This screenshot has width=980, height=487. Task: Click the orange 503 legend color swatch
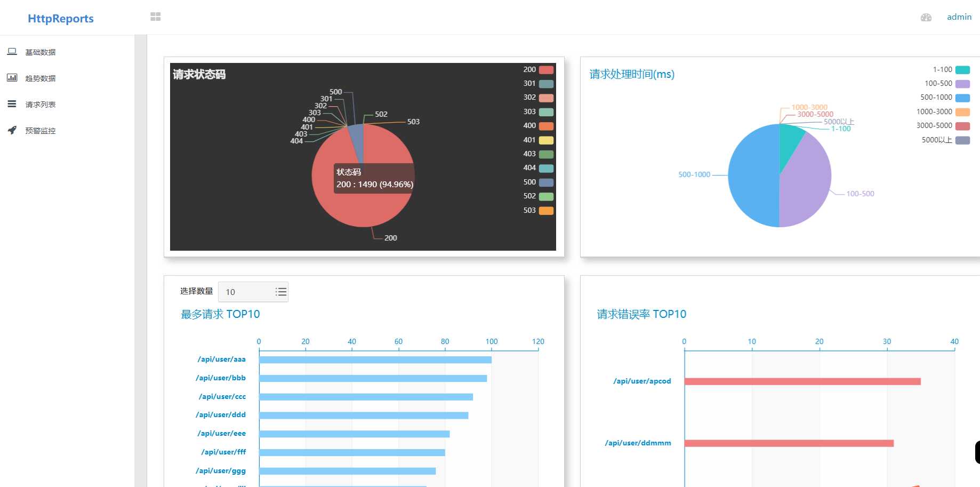click(x=546, y=211)
